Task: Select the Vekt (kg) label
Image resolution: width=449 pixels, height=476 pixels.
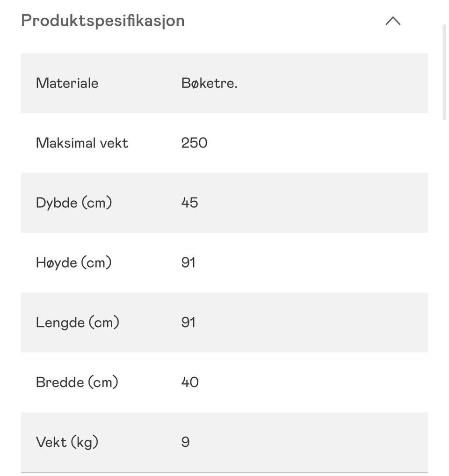Action: (x=67, y=442)
